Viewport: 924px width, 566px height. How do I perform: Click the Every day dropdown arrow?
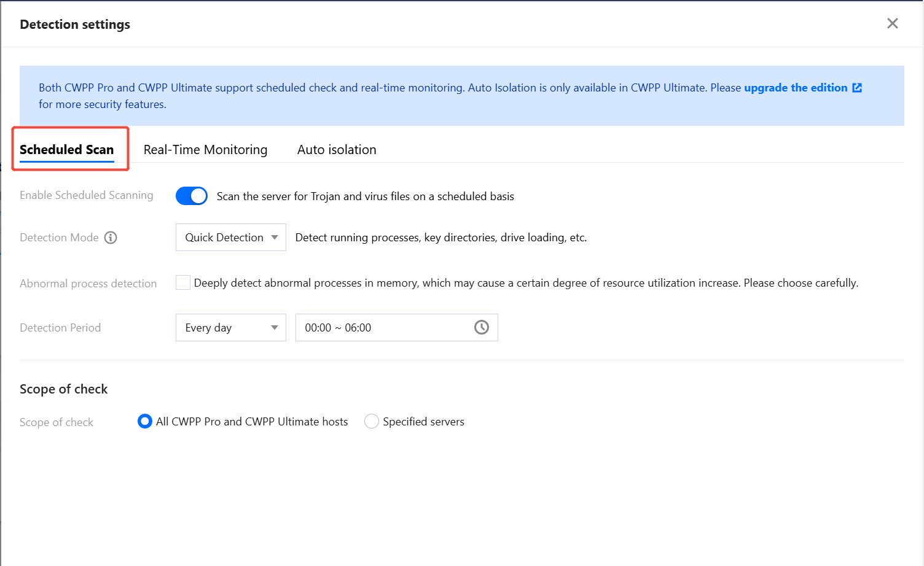pyautogui.click(x=275, y=328)
